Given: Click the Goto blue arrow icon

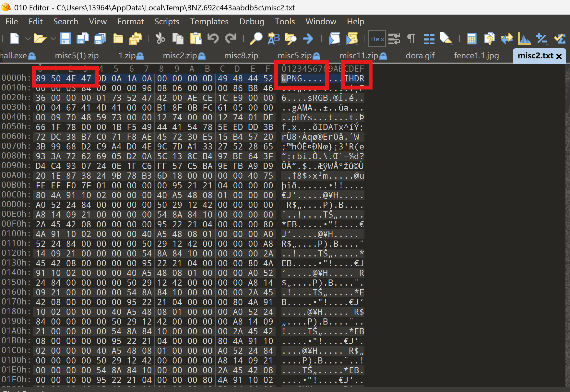Looking at the screenshot, I should pos(308,39).
